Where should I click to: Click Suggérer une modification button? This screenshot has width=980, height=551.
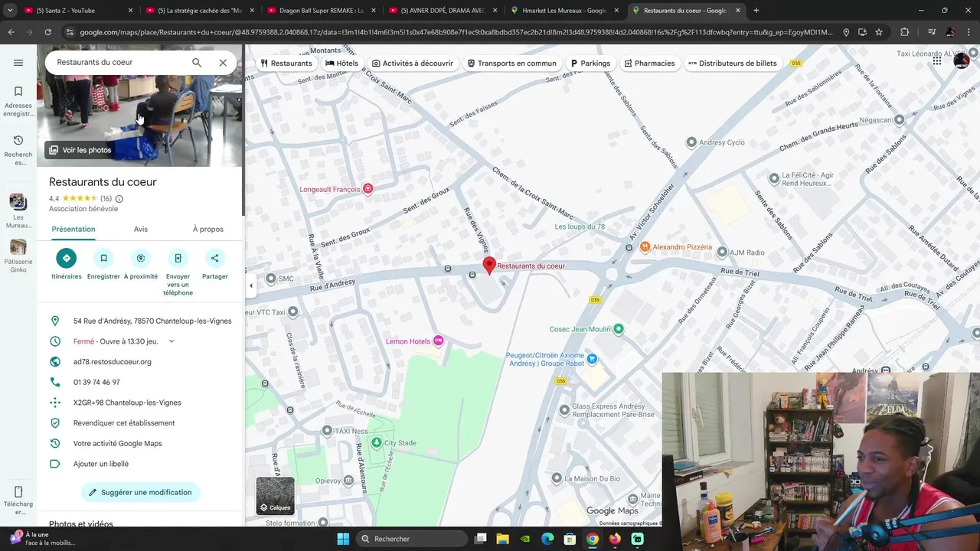141,492
